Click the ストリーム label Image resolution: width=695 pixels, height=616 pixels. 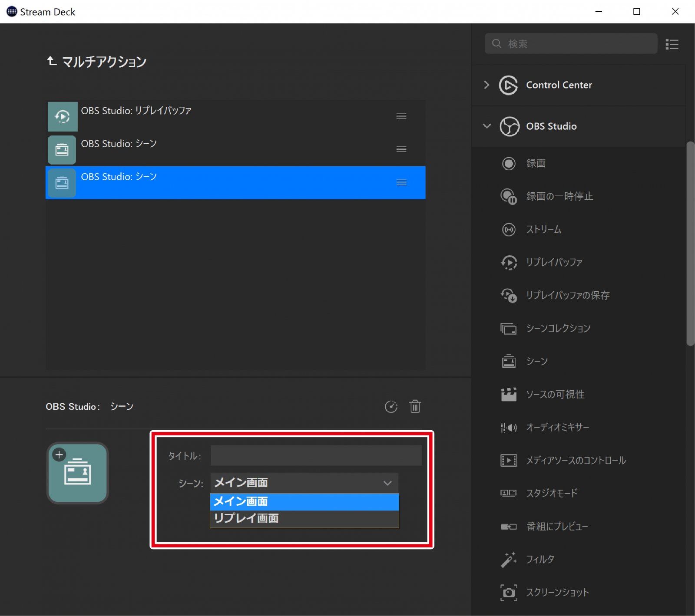coord(543,229)
